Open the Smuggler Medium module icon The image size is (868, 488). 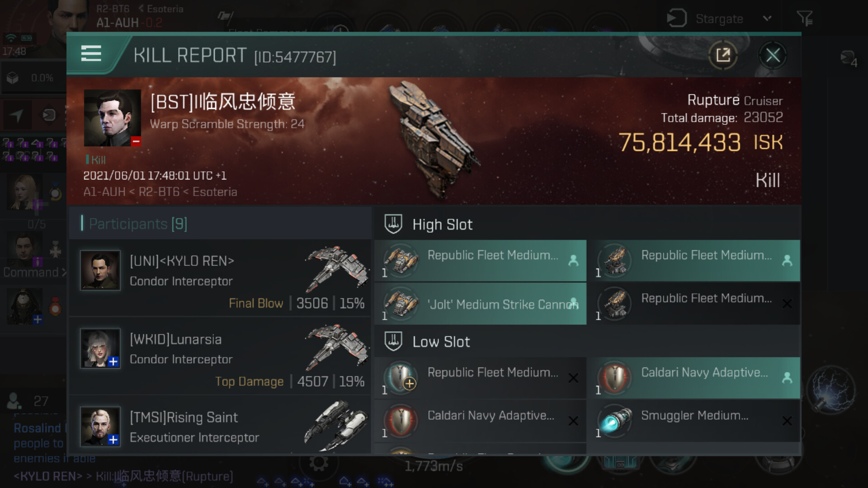pyautogui.click(x=615, y=421)
